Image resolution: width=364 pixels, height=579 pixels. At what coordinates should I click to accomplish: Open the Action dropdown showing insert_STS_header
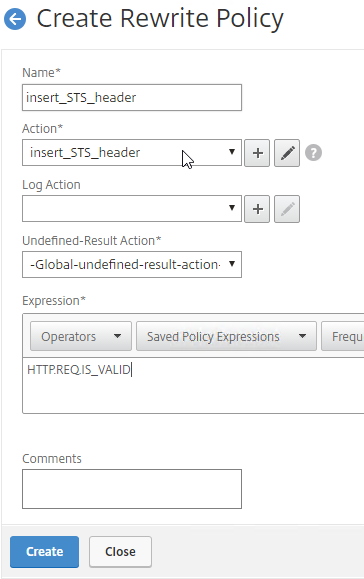[132, 153]
